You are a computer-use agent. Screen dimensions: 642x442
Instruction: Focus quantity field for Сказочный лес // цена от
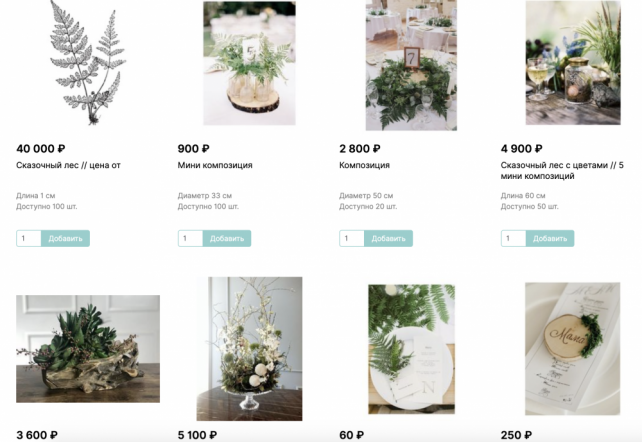click(29, 238)
